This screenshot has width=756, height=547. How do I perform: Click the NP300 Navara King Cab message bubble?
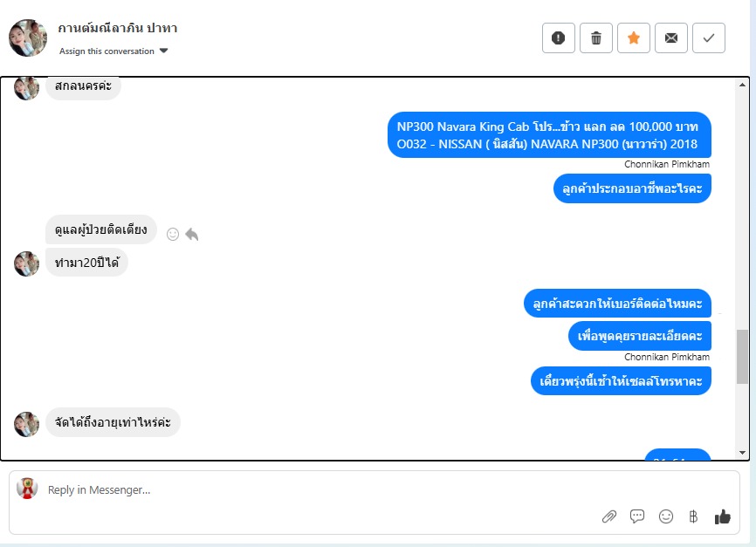coord(549,135)
